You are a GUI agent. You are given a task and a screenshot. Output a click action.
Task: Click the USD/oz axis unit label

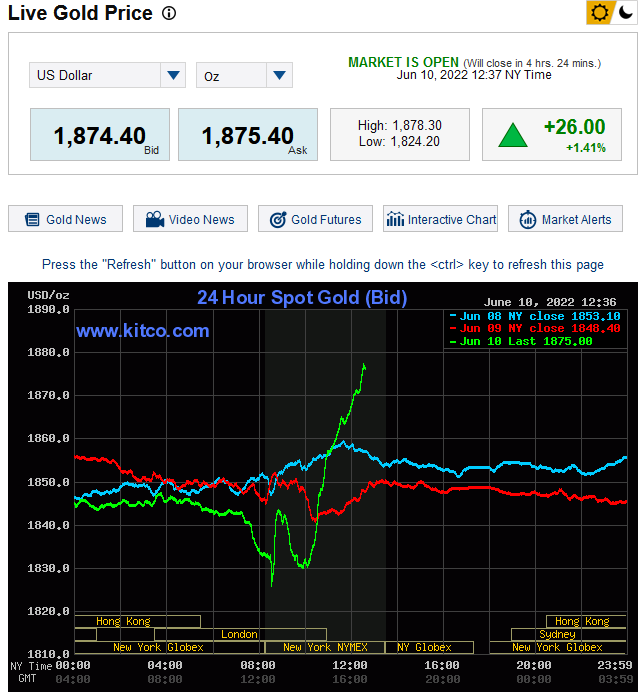point(48,295)
